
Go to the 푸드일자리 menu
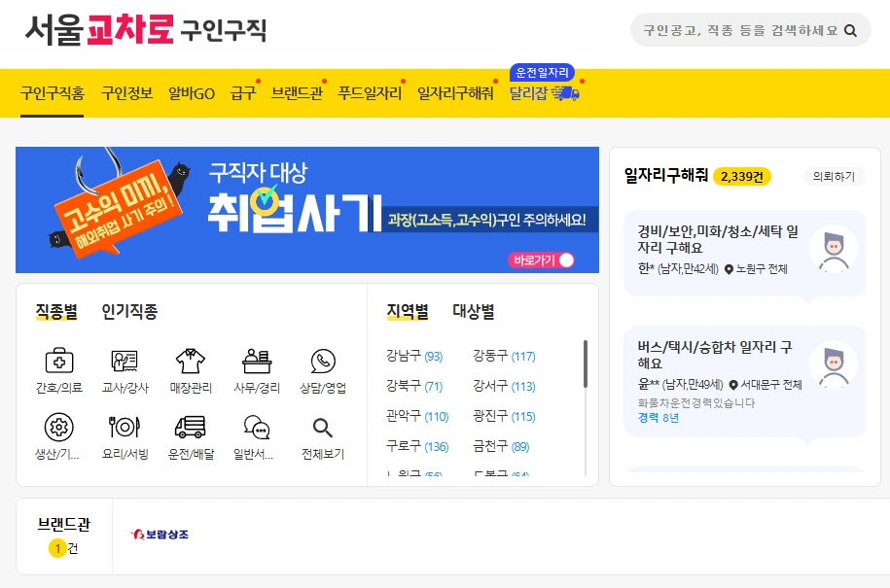(370, 93)
